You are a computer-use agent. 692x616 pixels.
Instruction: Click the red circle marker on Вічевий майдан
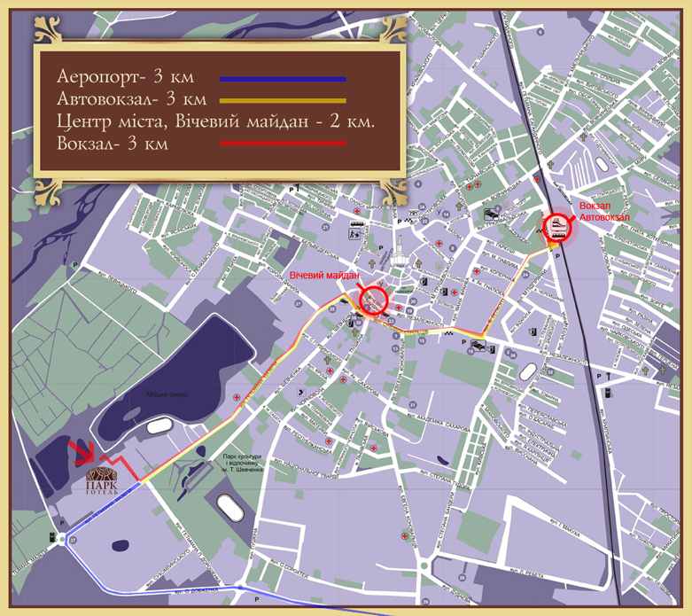point(373,300)
